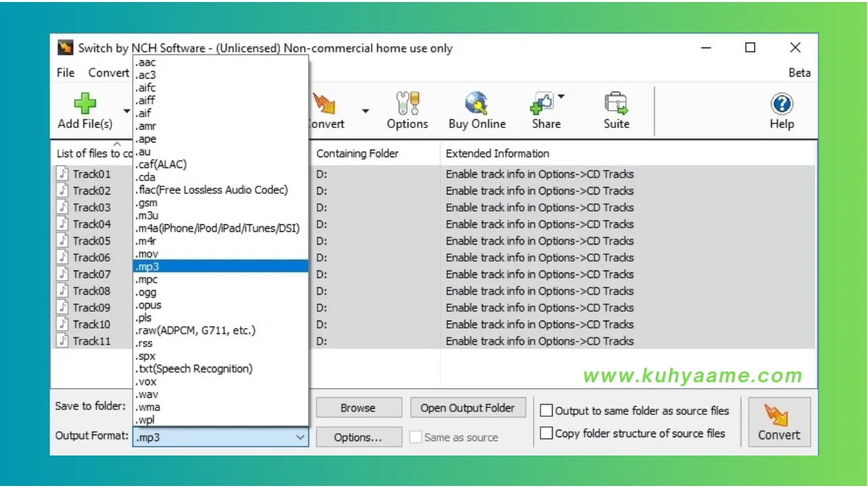This screenshot has width=868, height=488.
Task: Expand the Convert toolbar dropdown arrow
Action: [x=366, y=110]
